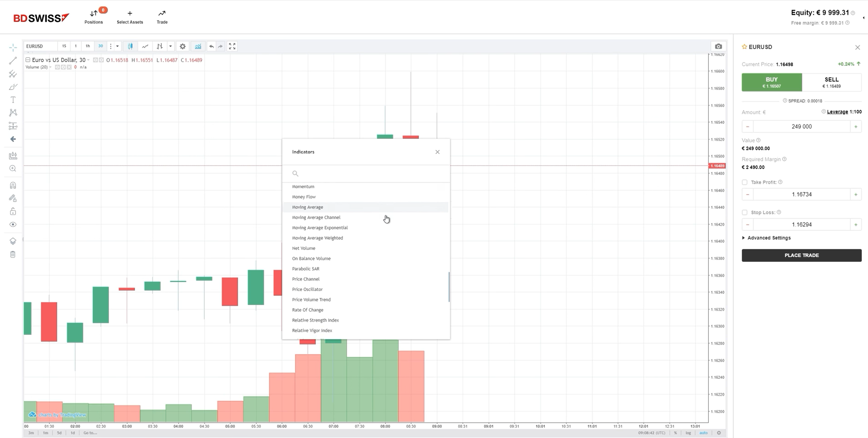
Task: Click the Indicators list scrollbar
Action: pyautogui.click(x=449, y=287)
